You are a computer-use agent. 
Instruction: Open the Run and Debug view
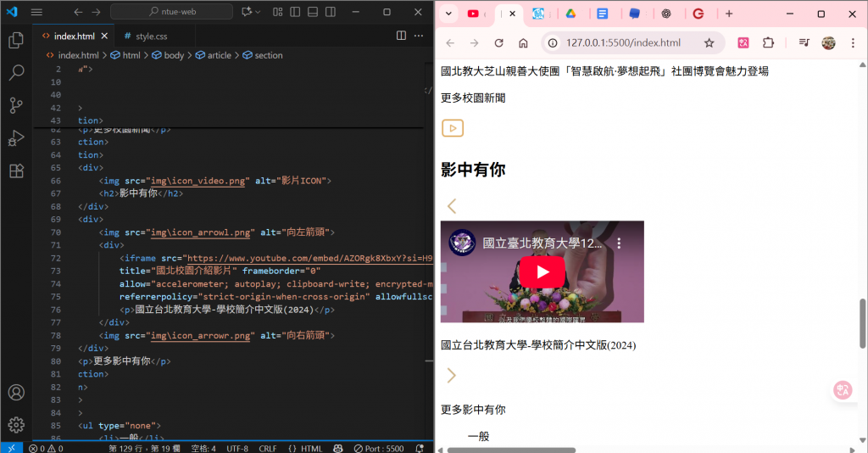(x=16, y=138)
